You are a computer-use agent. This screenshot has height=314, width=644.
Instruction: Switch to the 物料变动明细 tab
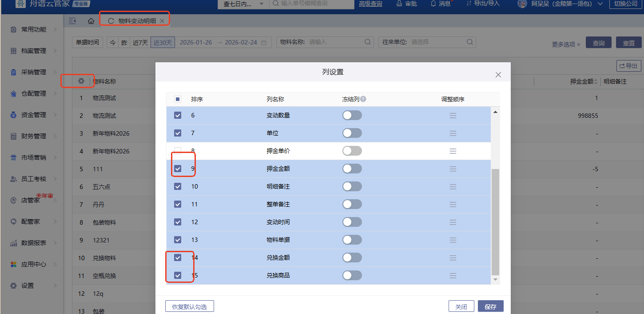pyautogui.click(x=137, y=21)
